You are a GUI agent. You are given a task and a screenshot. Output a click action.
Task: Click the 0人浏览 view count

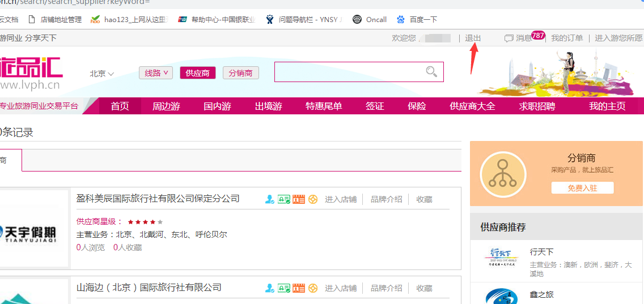(91, 247)
